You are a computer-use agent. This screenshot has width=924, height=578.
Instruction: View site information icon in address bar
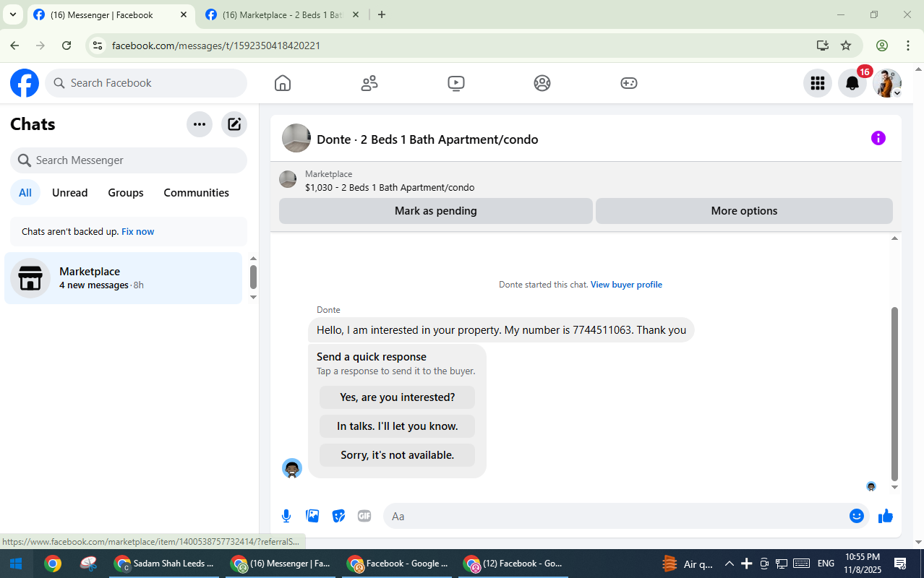97,46
